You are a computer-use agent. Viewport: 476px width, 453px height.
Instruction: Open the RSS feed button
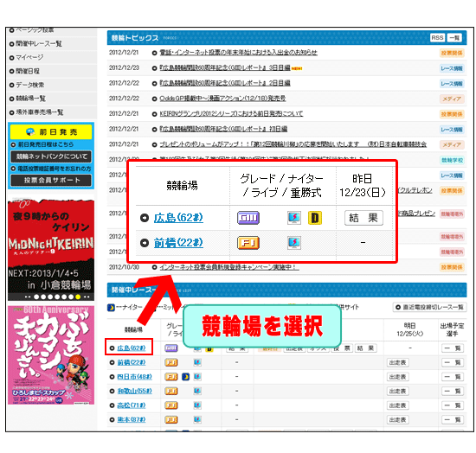point(437,37)
